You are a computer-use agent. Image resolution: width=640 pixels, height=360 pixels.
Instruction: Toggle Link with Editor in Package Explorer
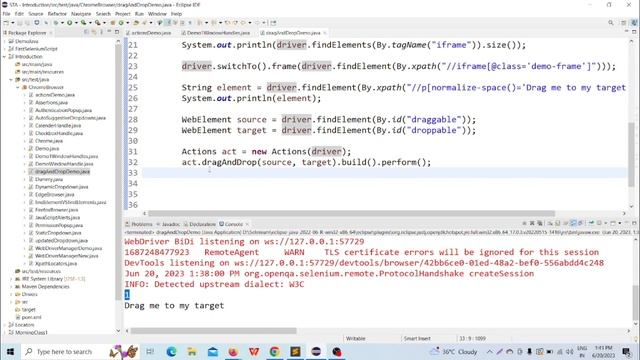94,32
